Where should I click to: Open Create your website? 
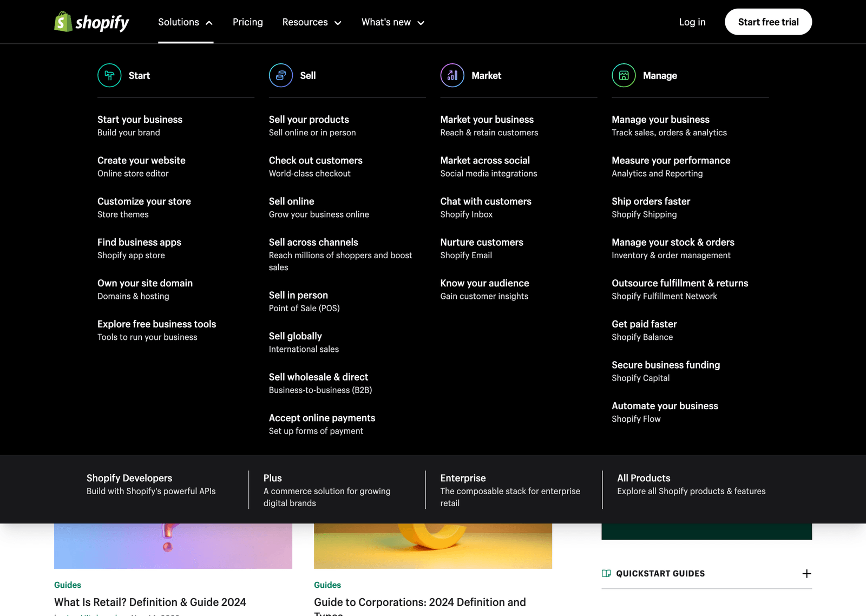pyautogui.click(x=141, y=167)
